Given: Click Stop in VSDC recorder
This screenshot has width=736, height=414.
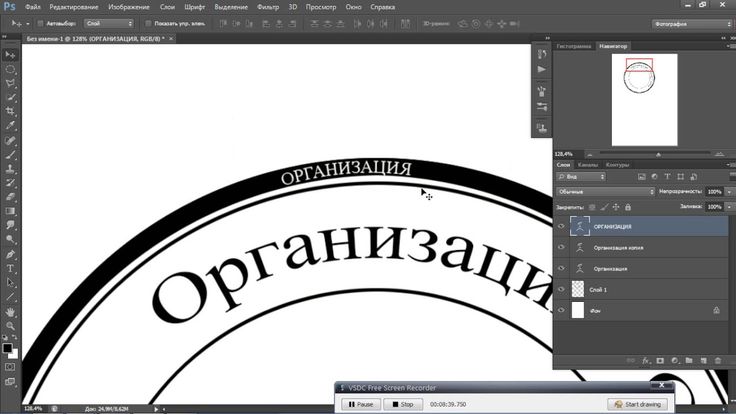Looking at the screenshot, I should 403,404.
